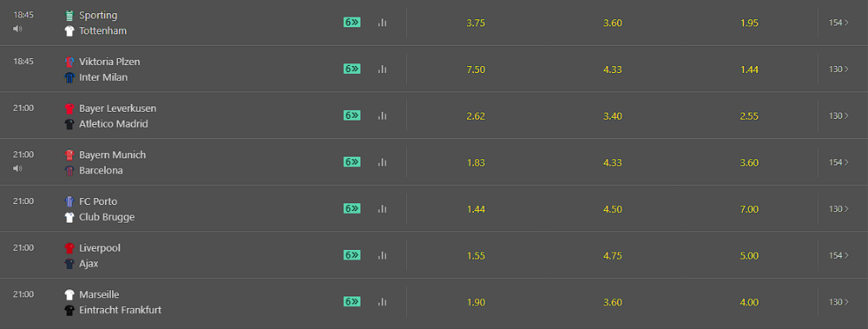Open stats chart for FC Porto match
Screen dimensions: 868x329
pos(382,209)
